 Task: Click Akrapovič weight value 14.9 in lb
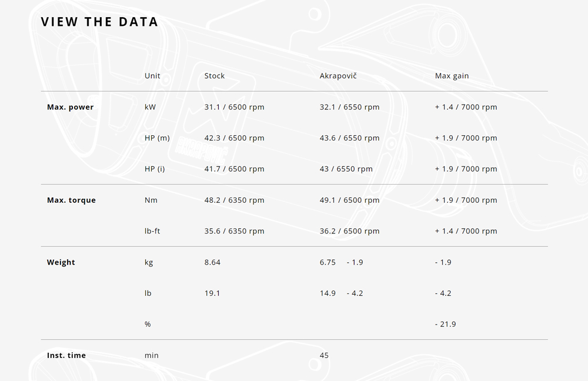click(x=328, y=293)
